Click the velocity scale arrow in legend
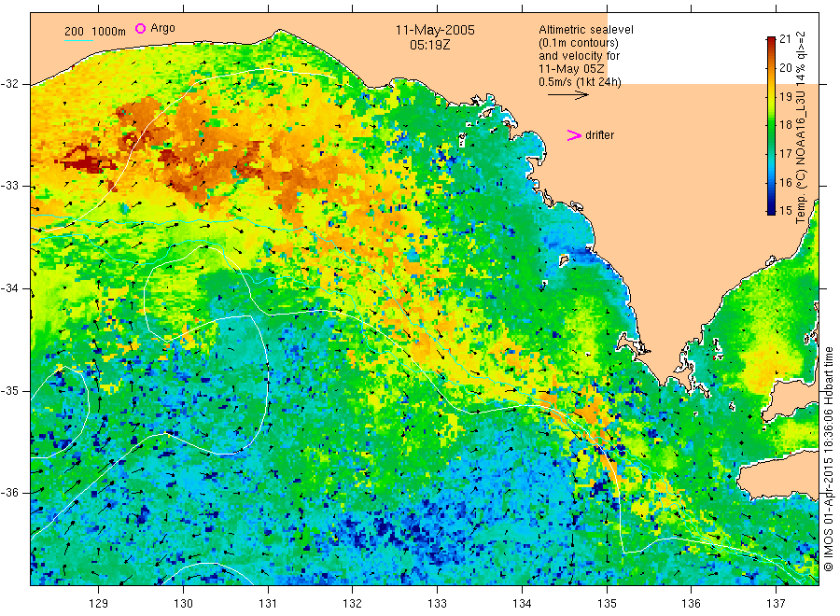 click(x=567, y=95)
